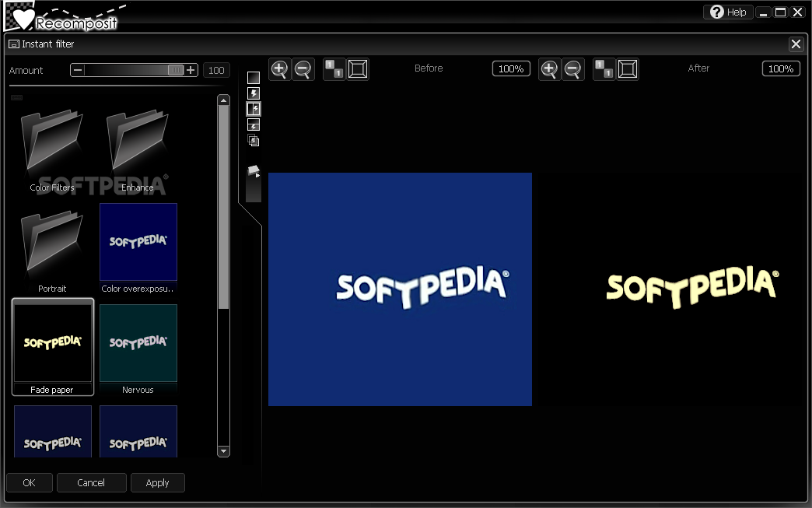The width and height of the screenshot is (812, 508).
Task: Maximize the Recomposit window
Action: pyautogui.click(x=780, y=12)
